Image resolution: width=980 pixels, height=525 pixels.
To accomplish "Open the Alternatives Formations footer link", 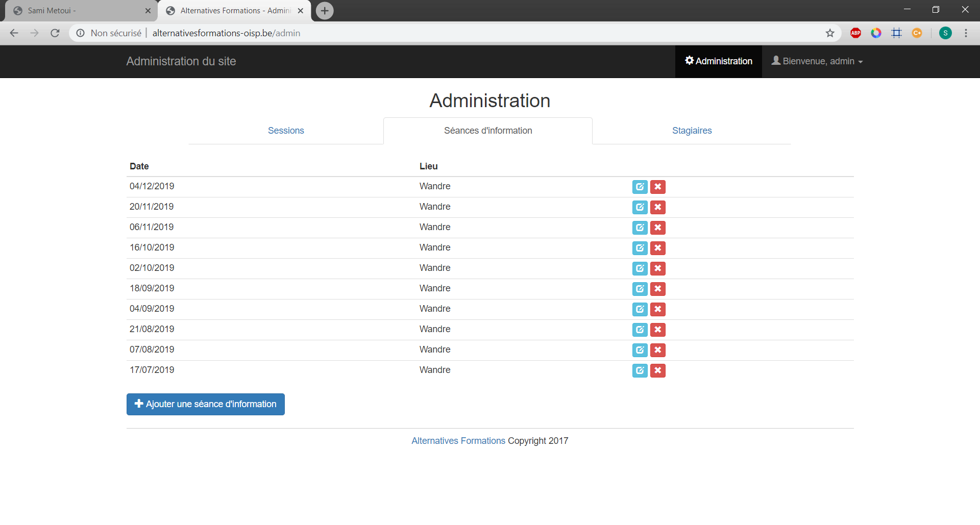I will pos(458,441).
